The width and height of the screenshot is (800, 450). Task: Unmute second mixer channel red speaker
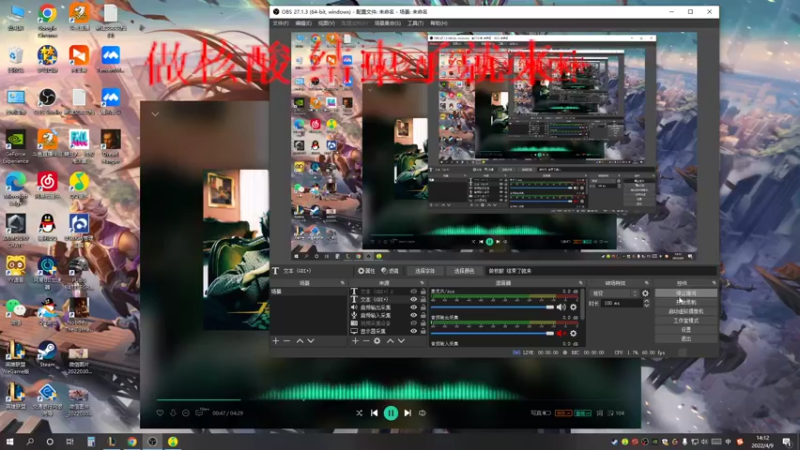[x=561, y=333]
